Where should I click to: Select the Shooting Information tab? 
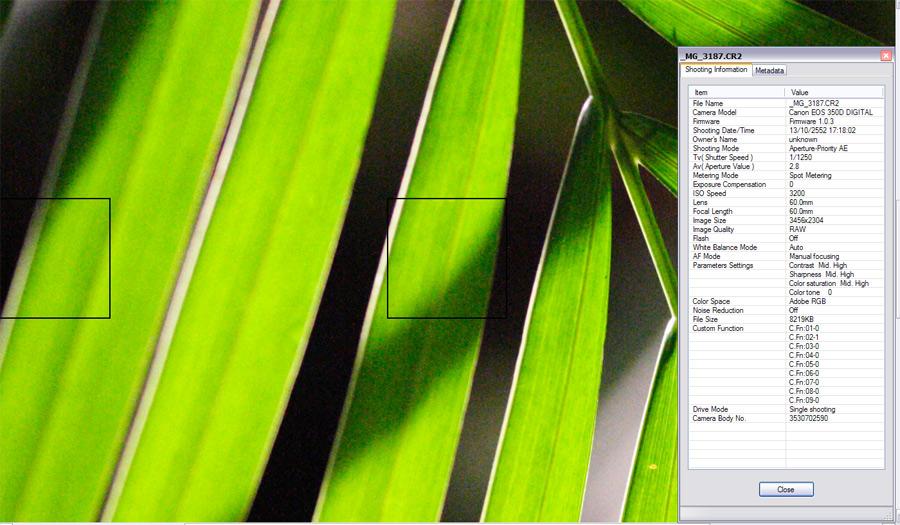tap(715, 70)
